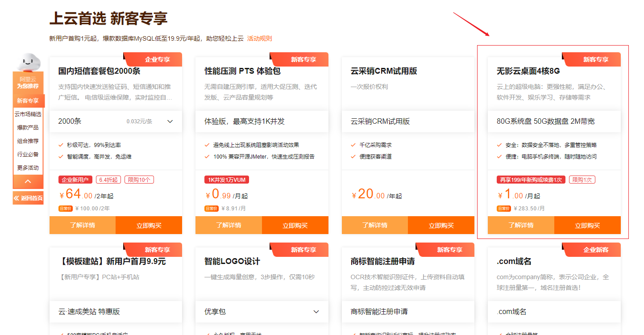Image resolution: width=644 pixels, height=335 pixels.
Task: Click the 返回首页 double-arrow button
Action: pos(28,198)
